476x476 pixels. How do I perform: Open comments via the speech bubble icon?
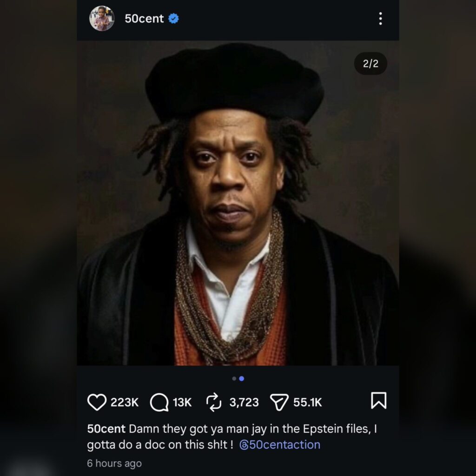coord(159,402)
